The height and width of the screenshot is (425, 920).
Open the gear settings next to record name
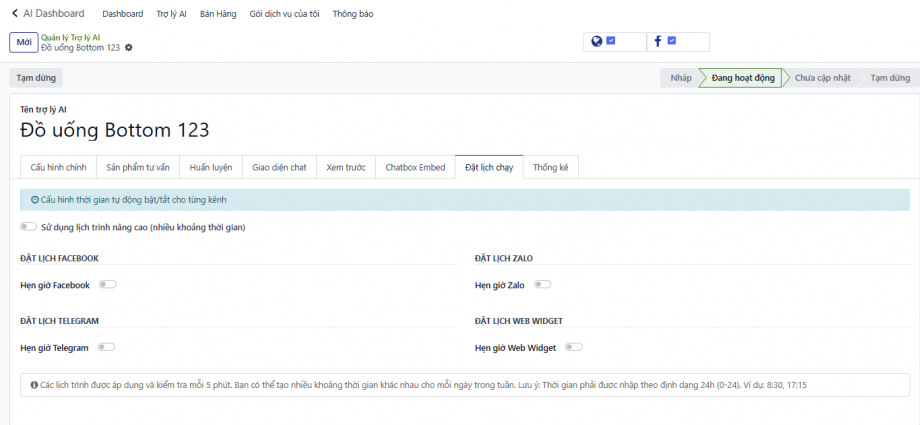(128, 48)
